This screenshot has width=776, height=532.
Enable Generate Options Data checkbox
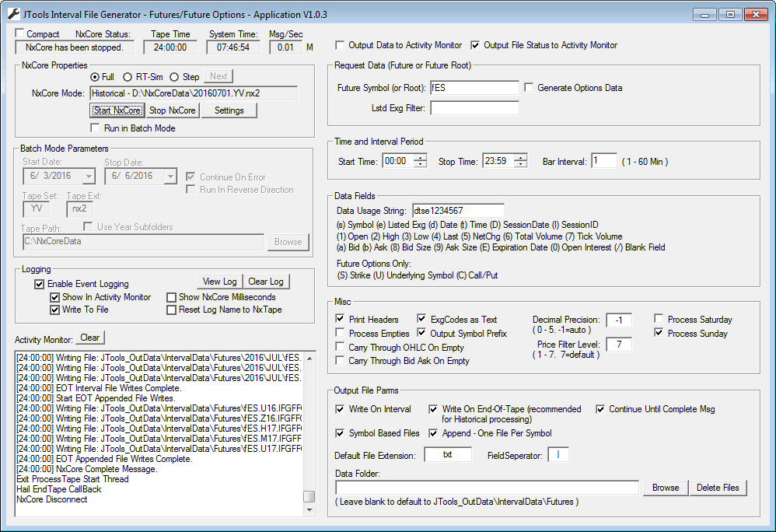529,88
